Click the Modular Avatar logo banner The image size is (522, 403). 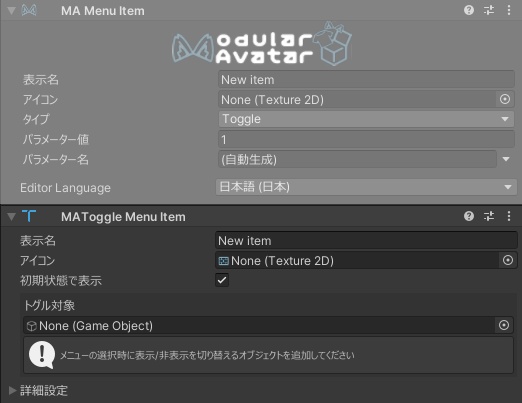[262, 44]
